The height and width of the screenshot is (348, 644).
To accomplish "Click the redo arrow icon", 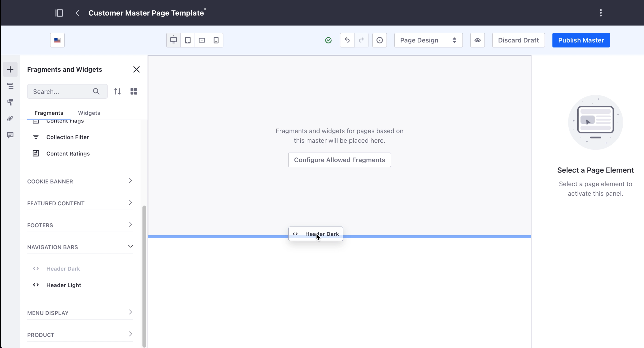I will tap(361, 40).
